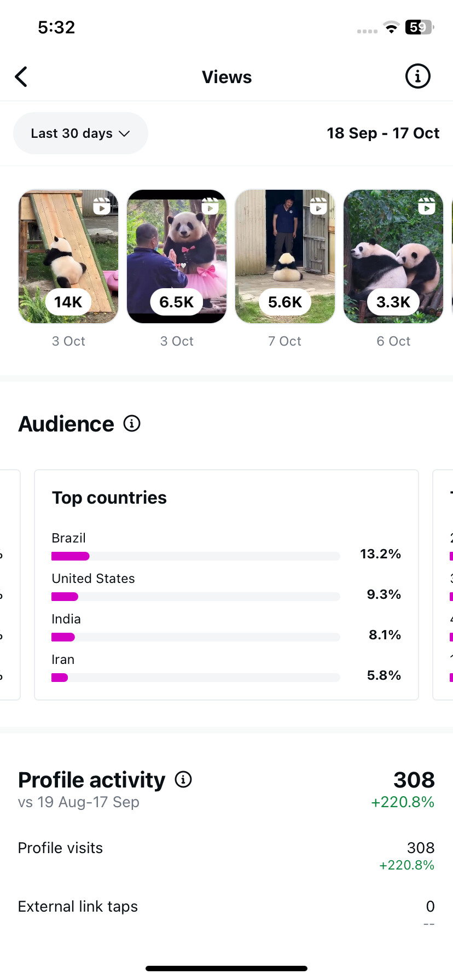This screenshot has width=453, height=980.
Task: Tap the battery indicator in status bar
Action: click(419, 27)
